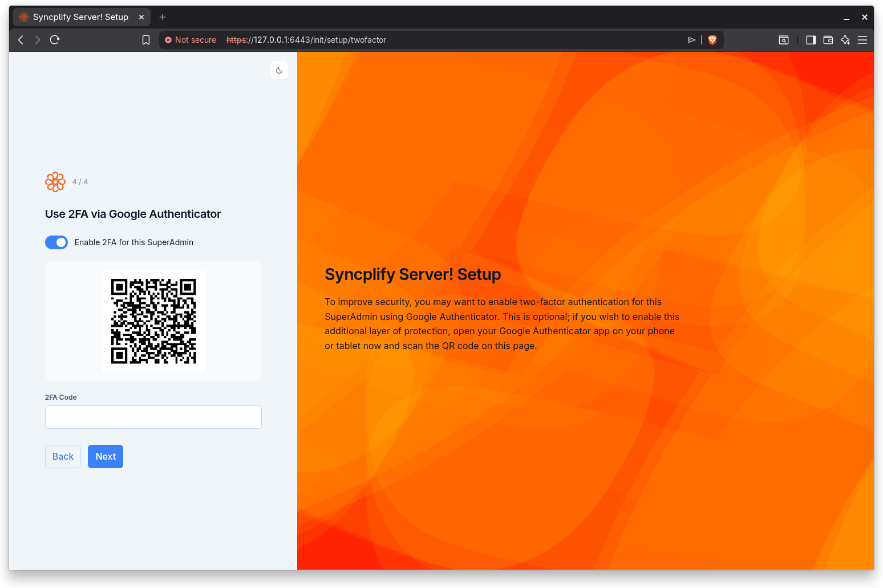The width and height of the screenshot is (883, 588).
Task: Open the Not secure site warning
Action: (191, 40)
